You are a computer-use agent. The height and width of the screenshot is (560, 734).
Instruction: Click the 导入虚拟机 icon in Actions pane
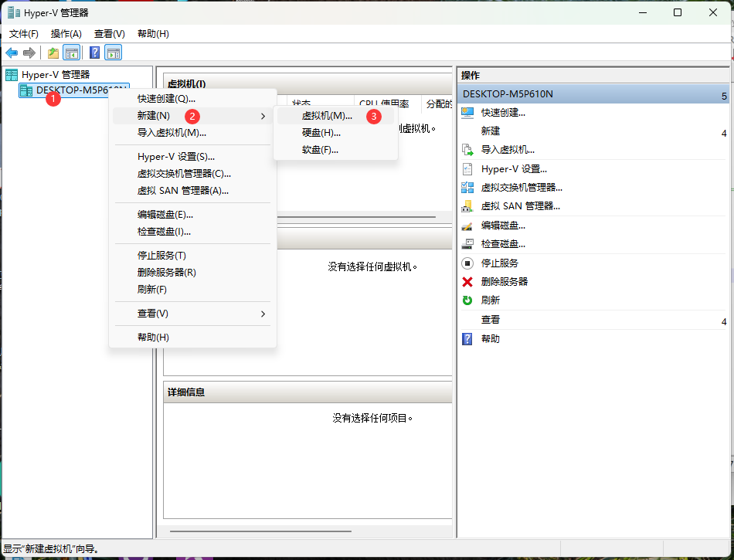point(467,150)
